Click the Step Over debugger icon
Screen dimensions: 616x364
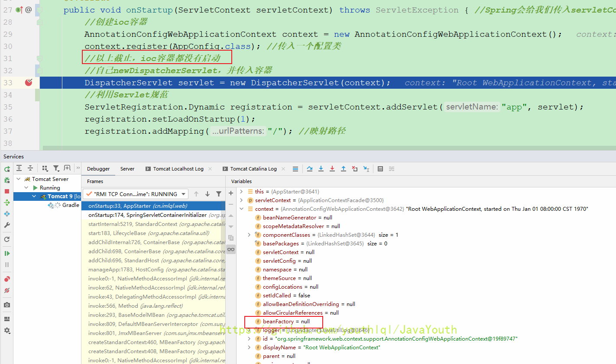[310, 169]
